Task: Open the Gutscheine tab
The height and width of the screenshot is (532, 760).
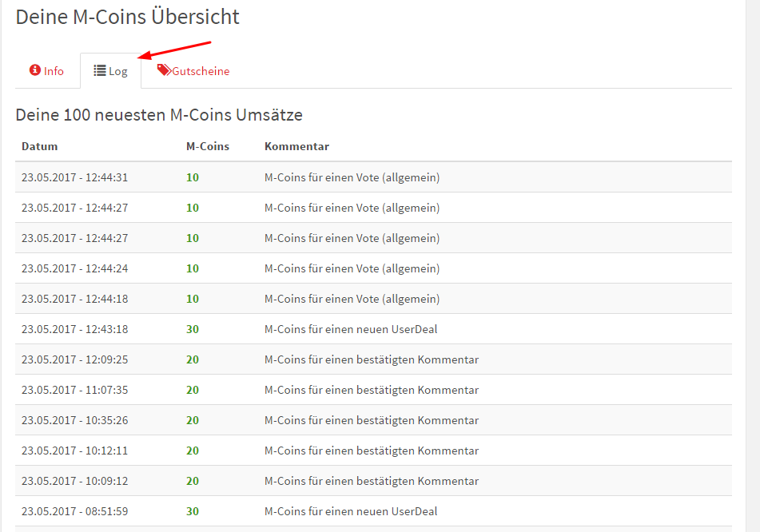Action: [x=193, y=71]
